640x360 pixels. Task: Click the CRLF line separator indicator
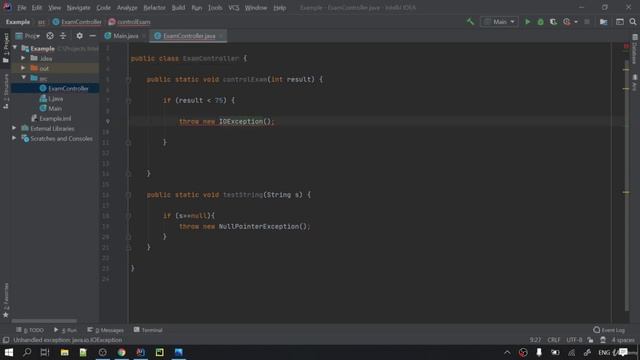(x=554, y=340)
